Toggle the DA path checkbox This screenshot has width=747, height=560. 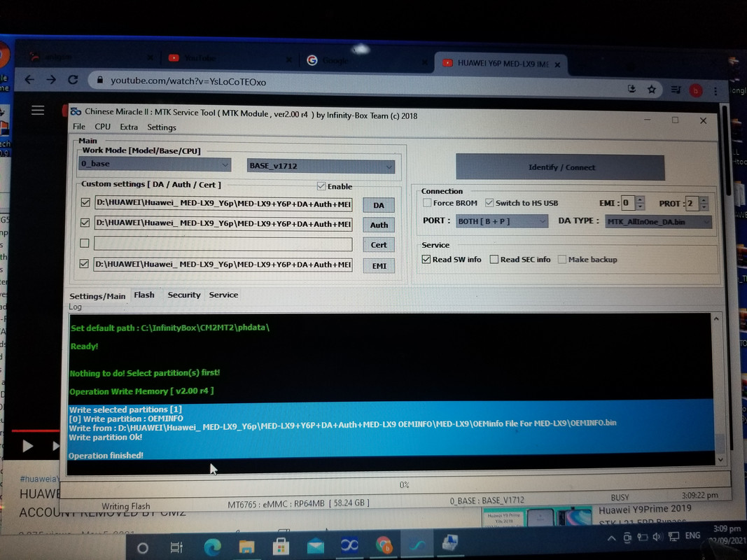85,202
